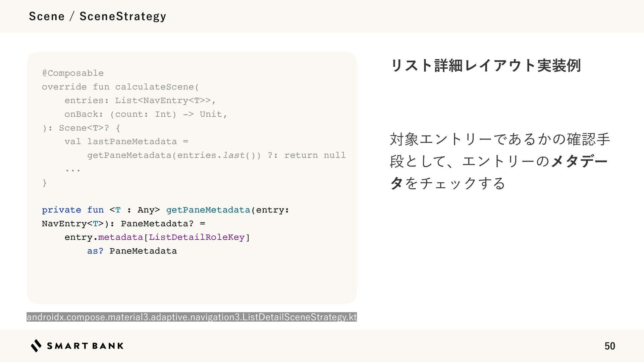This screenshot has height=362, width=644.
Task: Click the 'private fun' keyword text
Action: 73,210
